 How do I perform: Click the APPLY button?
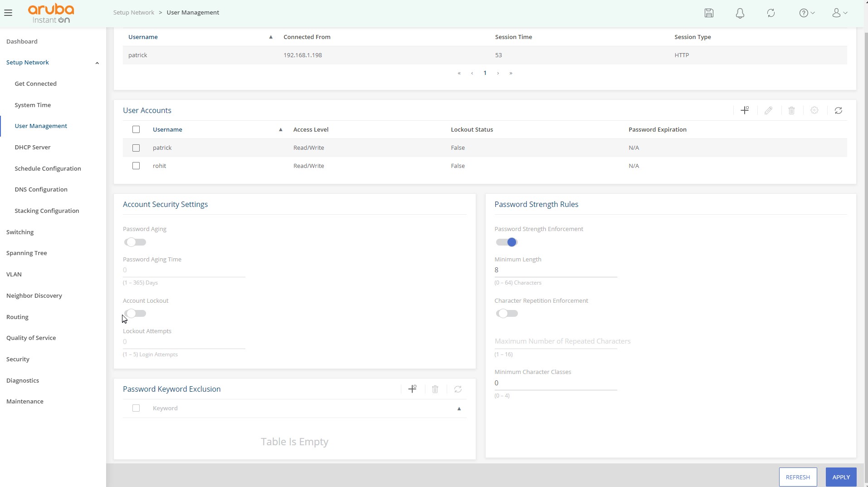(840, 477)
